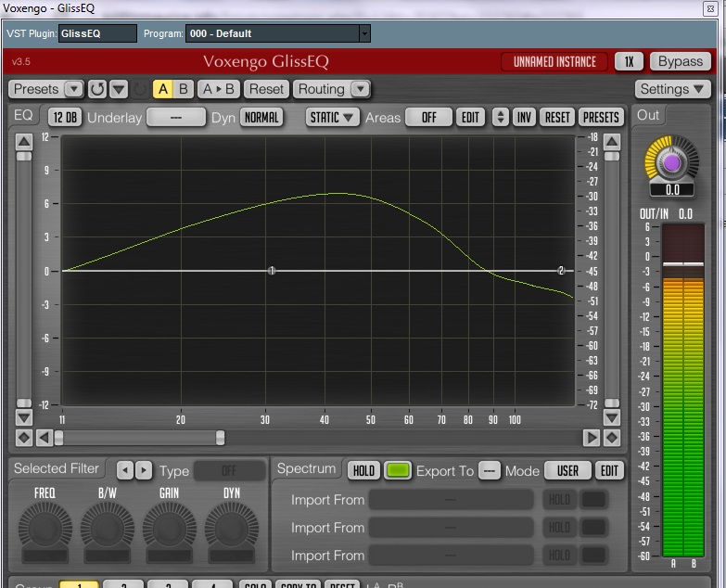Click the undo/reload arrow icon beside Presets

coord(97,90)
